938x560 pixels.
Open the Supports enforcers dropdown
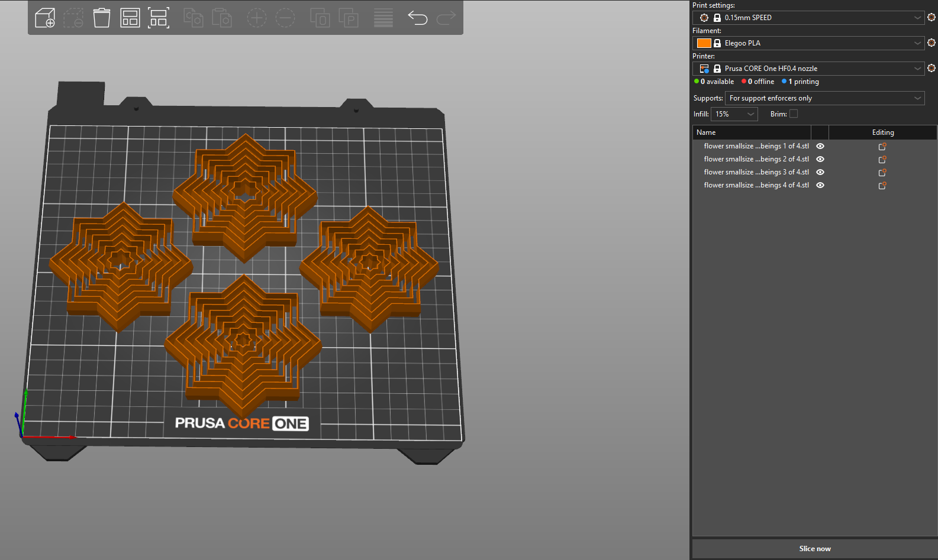coord(825,98)
